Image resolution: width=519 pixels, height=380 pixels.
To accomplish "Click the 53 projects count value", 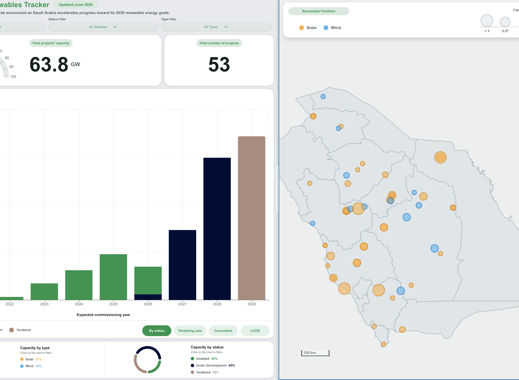I will tap(219, 65).
